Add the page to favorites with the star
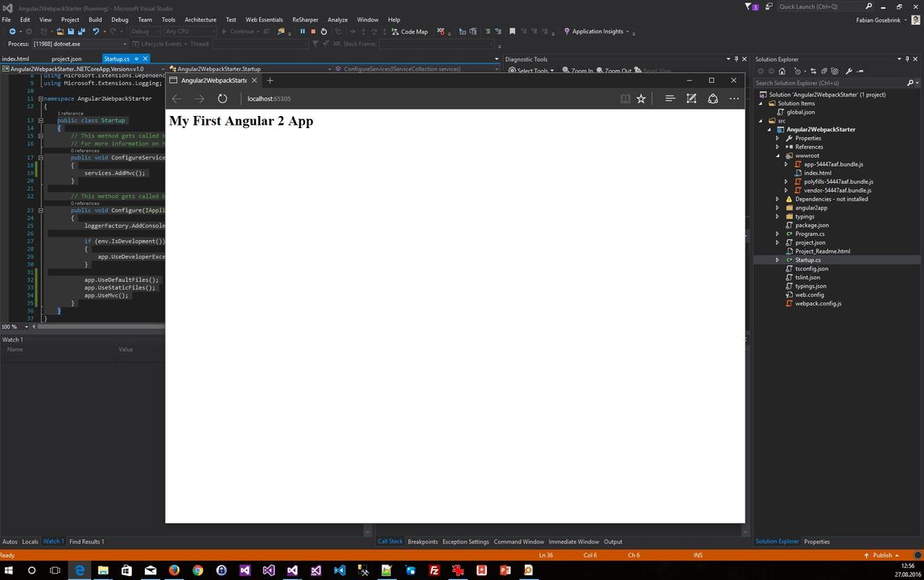924x580 pixels. point(641,98)
